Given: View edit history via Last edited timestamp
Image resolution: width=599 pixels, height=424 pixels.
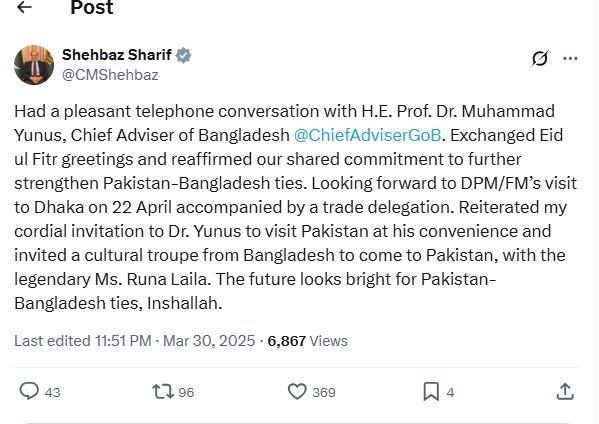Looking at the screenshot, I should 83,341.
